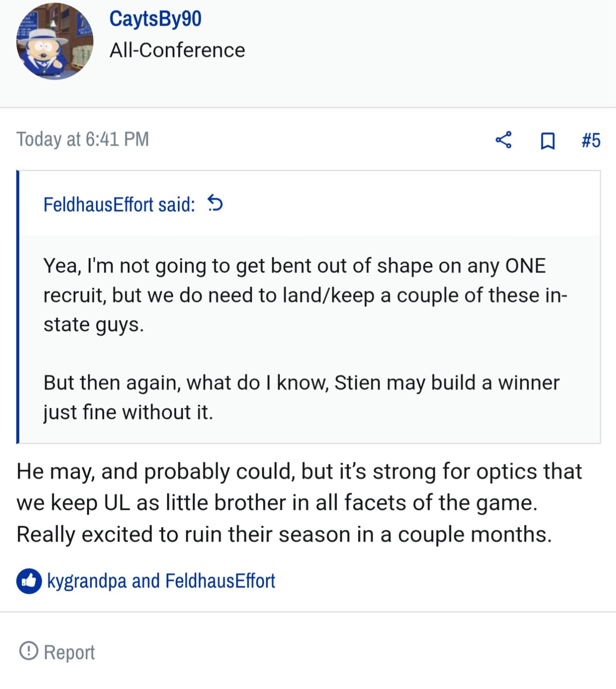Open the #5 post permalink
This screenshot has width=616, height=689.
tap(591, 140)
